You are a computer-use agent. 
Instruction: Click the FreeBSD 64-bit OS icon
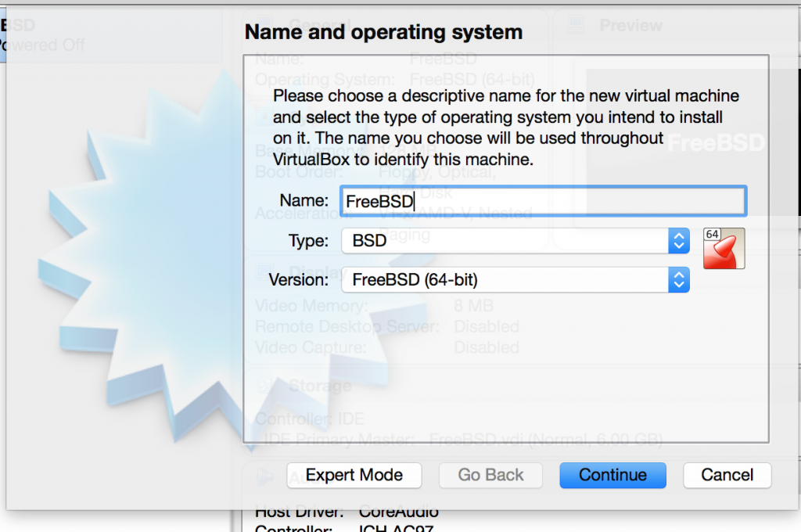pos(724,248)
